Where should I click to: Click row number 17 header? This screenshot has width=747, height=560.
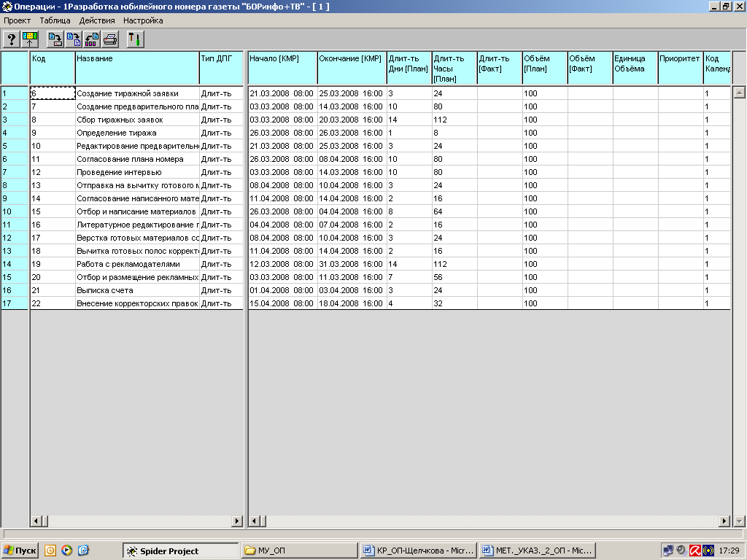click(15, 303)
